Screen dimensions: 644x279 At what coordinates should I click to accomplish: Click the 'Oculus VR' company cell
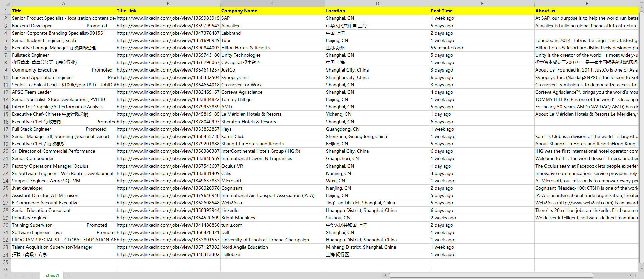tap(273, 166)
